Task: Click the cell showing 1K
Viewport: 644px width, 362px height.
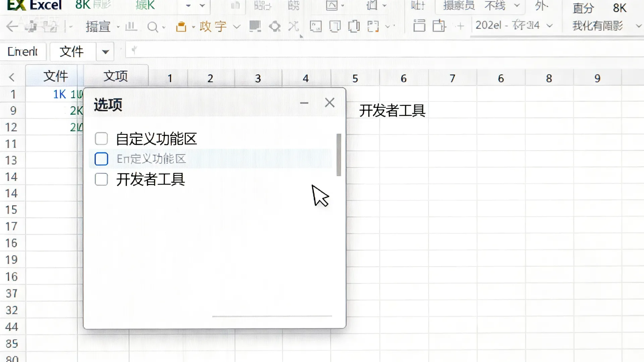Action: 59,94
